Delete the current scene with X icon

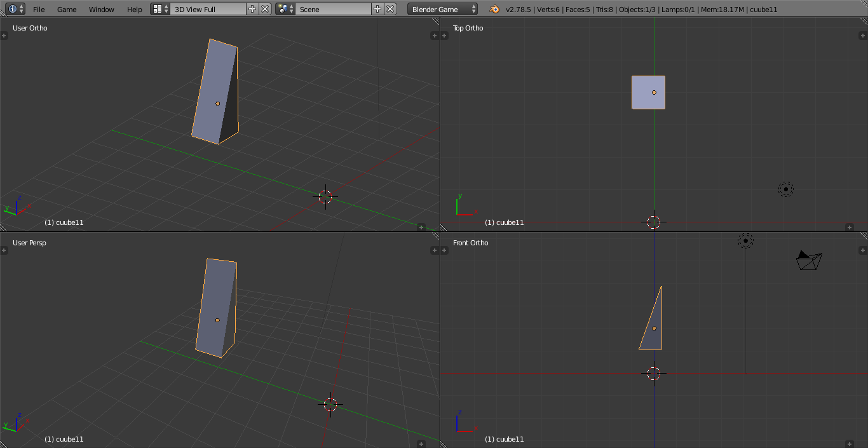pos(390,10)
